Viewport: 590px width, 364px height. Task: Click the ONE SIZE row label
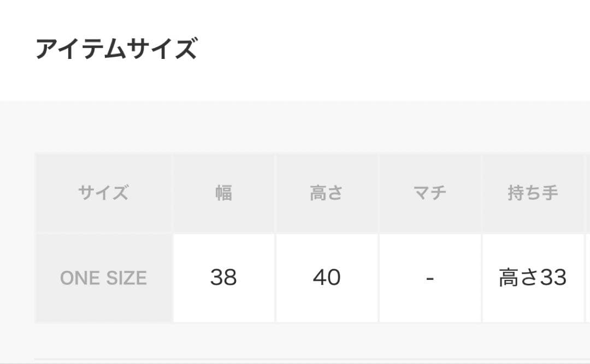click(x=103, y=278)
